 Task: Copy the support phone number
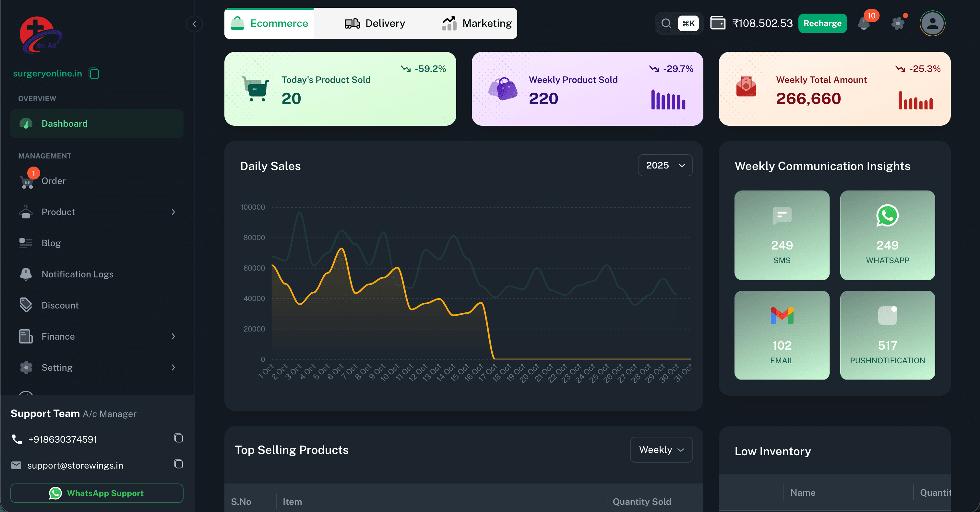(x=178, y=438)
